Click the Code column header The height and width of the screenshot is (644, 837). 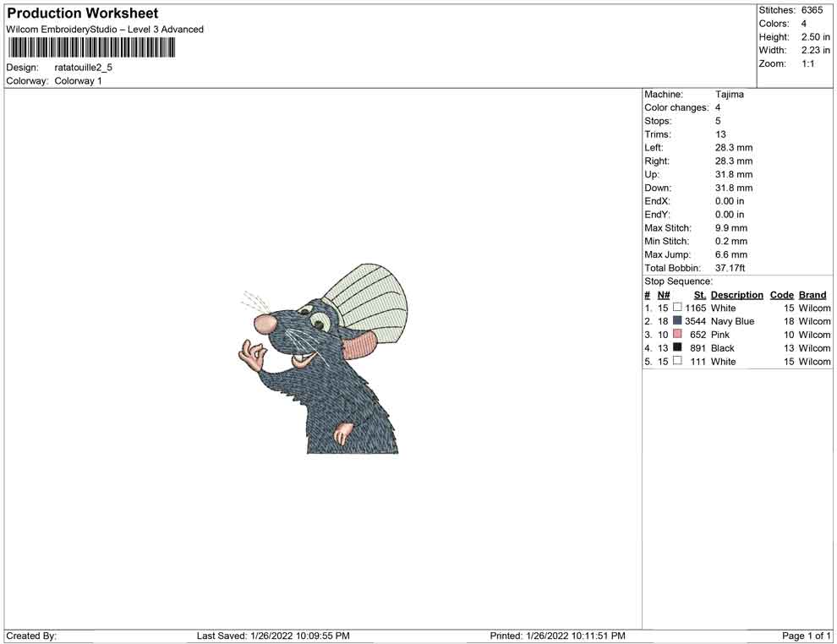pos(781,295)
